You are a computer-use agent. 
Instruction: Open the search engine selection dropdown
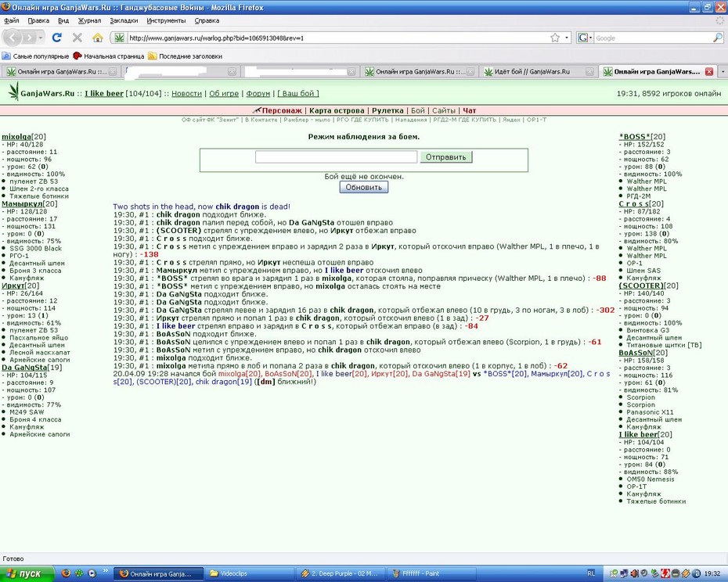[x=590, y=38]
